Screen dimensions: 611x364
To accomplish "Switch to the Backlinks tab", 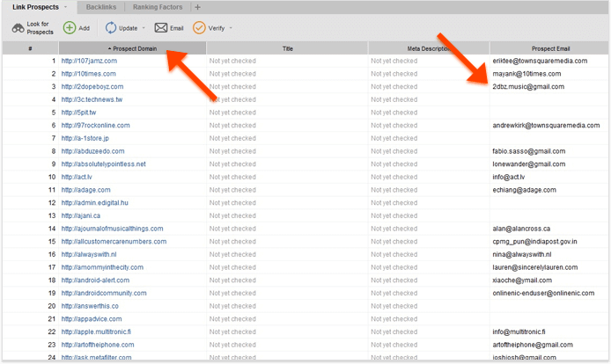I will tap(103, 7).
